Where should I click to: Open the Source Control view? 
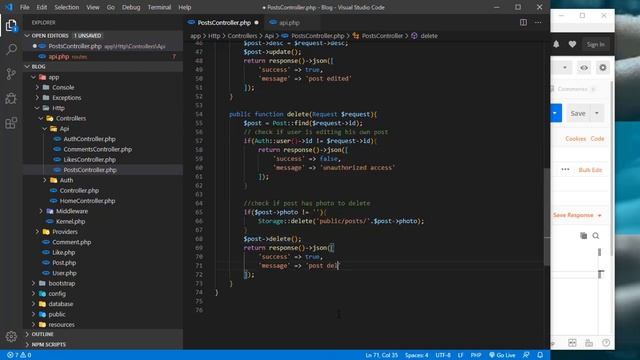click(x=11, y=74)
